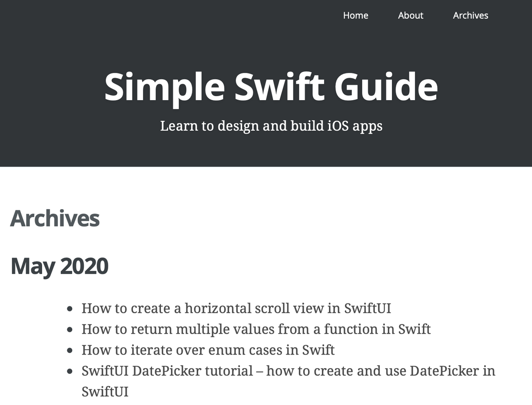
Task: Open the return multiple values from function article
Action: 255,329
